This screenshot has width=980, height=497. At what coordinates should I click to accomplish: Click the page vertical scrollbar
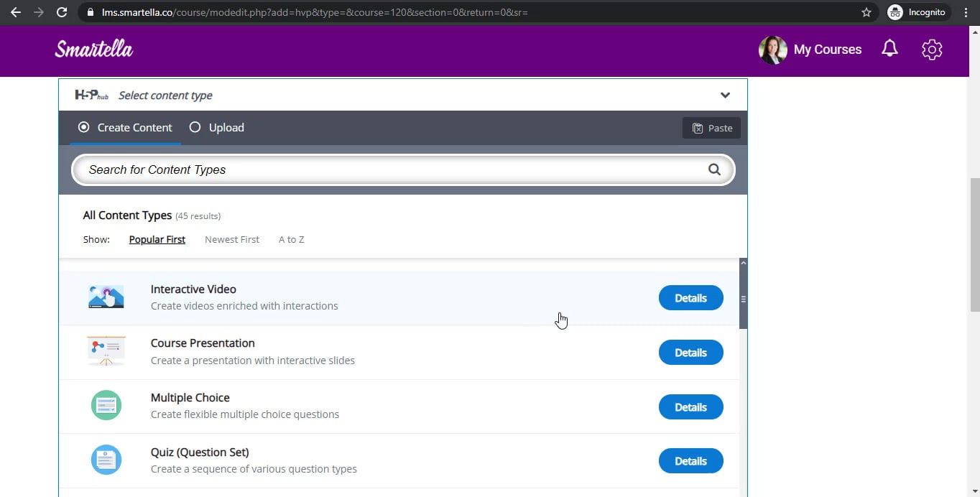click(974, 244)
